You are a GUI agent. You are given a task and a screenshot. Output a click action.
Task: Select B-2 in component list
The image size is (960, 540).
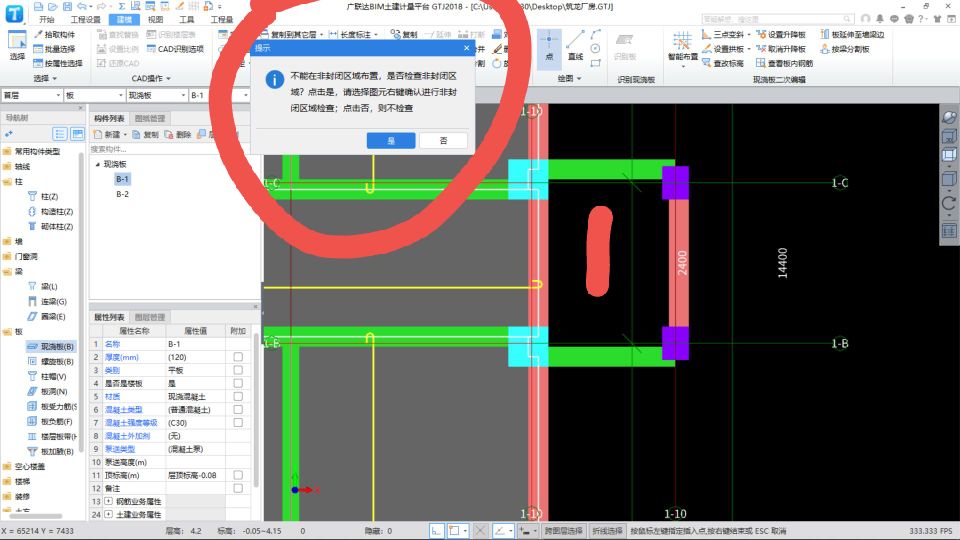pos(122,194)
